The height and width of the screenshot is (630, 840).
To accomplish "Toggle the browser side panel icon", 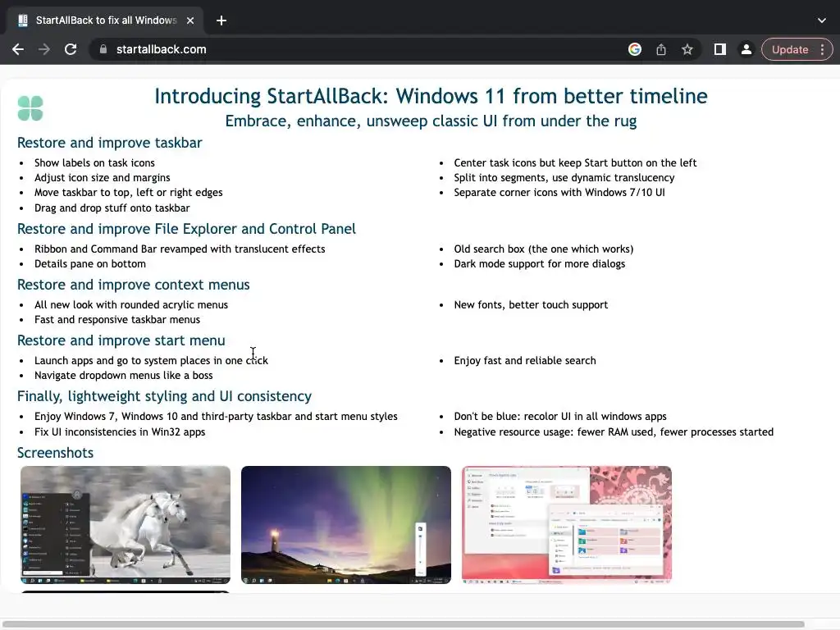I will tap(720, 49).
